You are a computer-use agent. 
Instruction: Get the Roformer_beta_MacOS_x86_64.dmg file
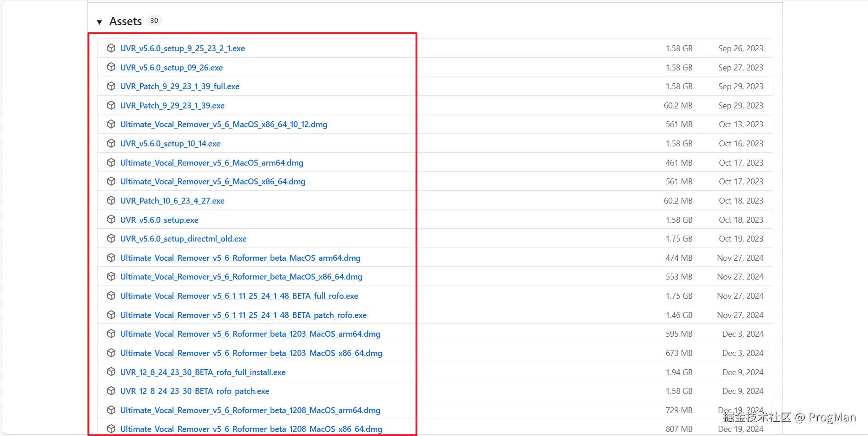tap(241, 277)
